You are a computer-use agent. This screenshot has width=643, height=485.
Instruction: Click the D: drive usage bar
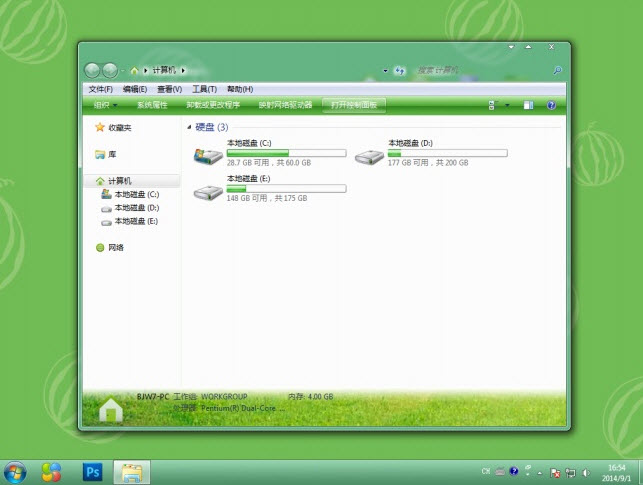[x=447, y=153]
